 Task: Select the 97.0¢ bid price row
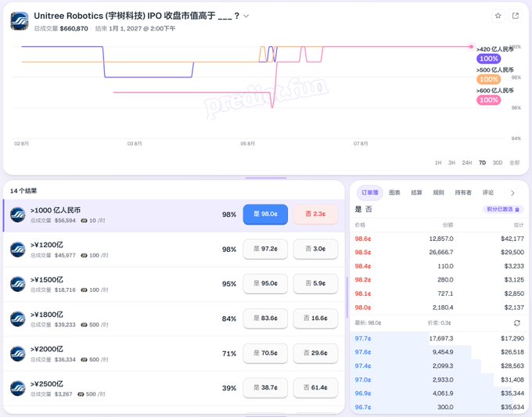point(439,379)
